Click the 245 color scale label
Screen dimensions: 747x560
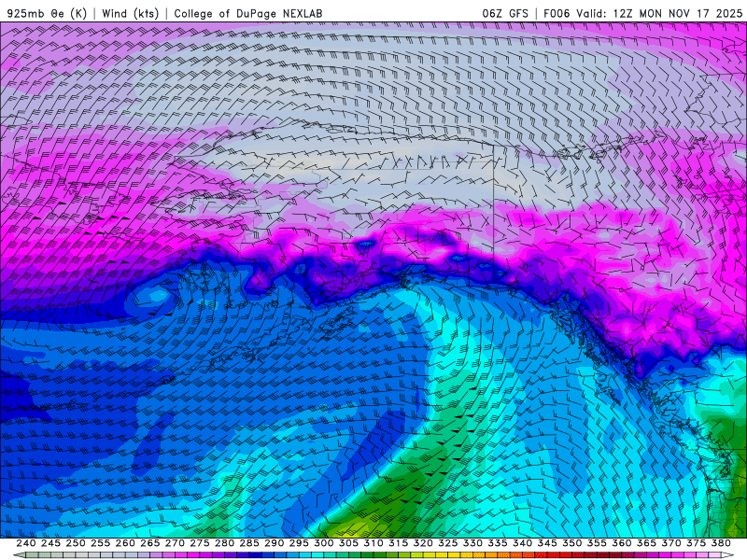coord(50,543)
